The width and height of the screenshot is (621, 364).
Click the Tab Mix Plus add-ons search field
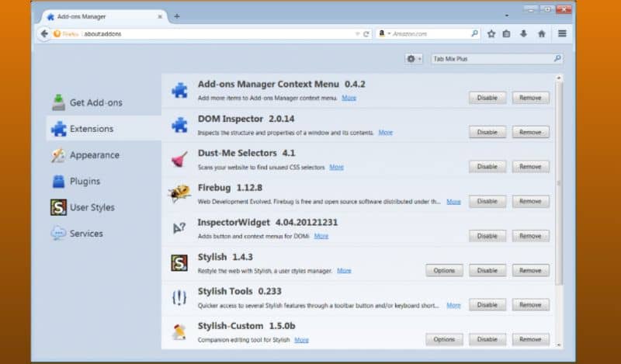point(497,59)
